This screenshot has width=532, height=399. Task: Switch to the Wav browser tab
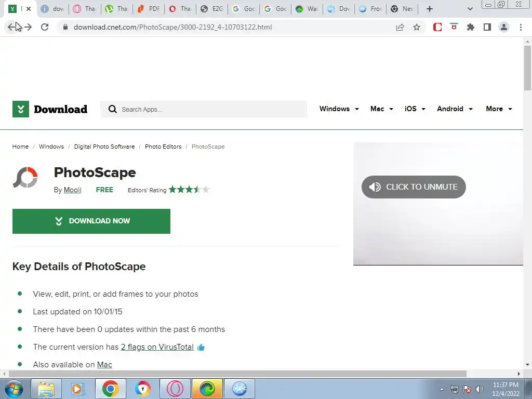tap(307, 9)
